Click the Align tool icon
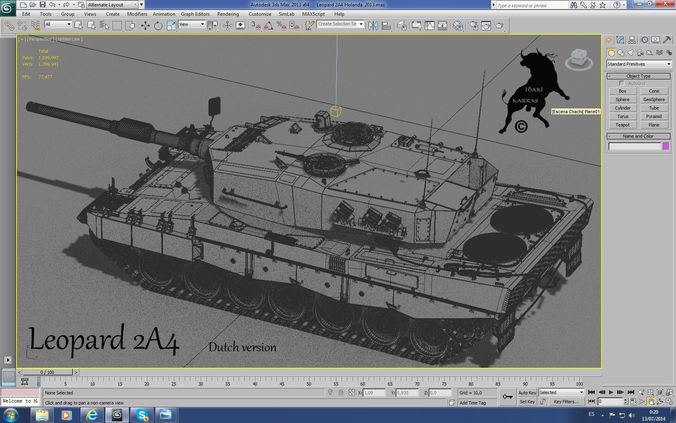This screenshot has height=423, width=676. (x=386, y=26)
